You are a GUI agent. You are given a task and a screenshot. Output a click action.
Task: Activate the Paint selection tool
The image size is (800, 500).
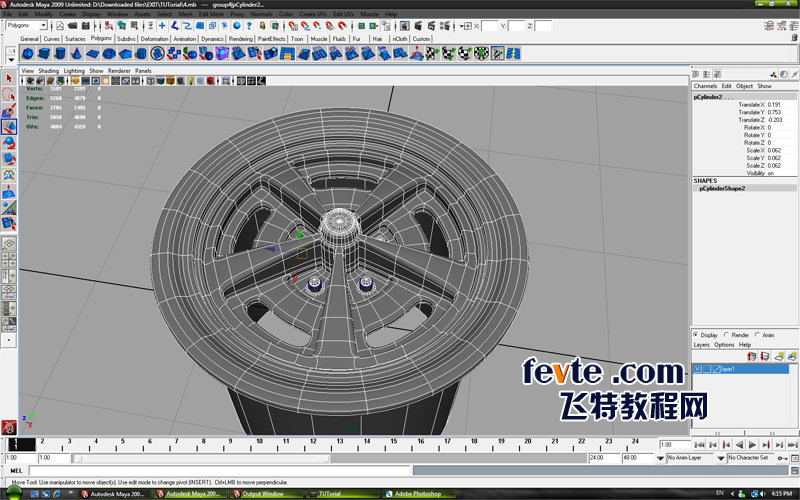tap(9, 111)
